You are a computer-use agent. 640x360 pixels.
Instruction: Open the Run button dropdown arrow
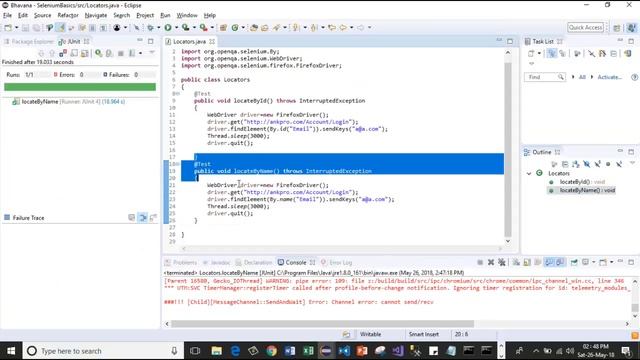[x=176, y=27]
